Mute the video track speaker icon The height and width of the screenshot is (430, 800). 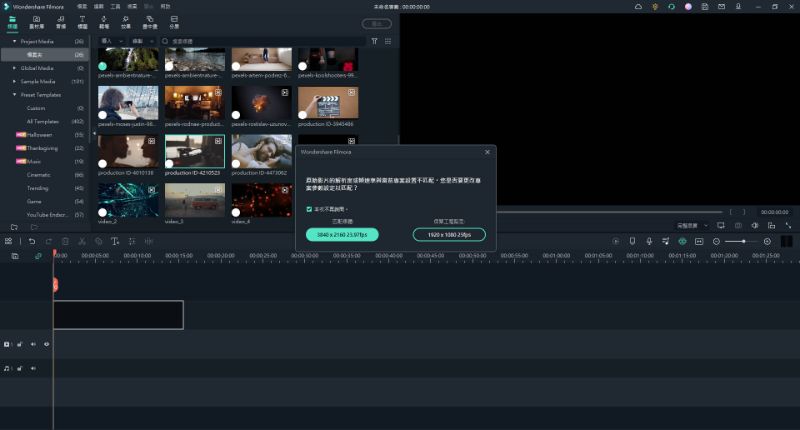[33, 344]
